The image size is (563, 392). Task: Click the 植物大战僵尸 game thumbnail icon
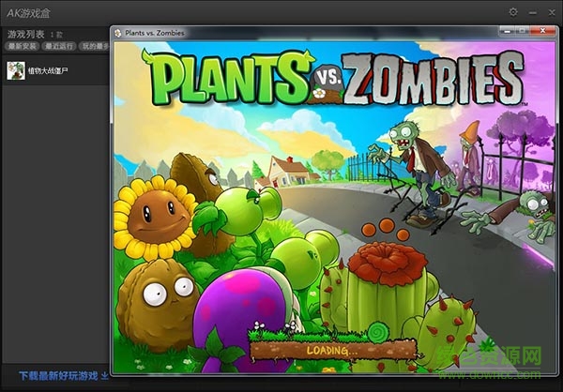(x=15, y=70)
